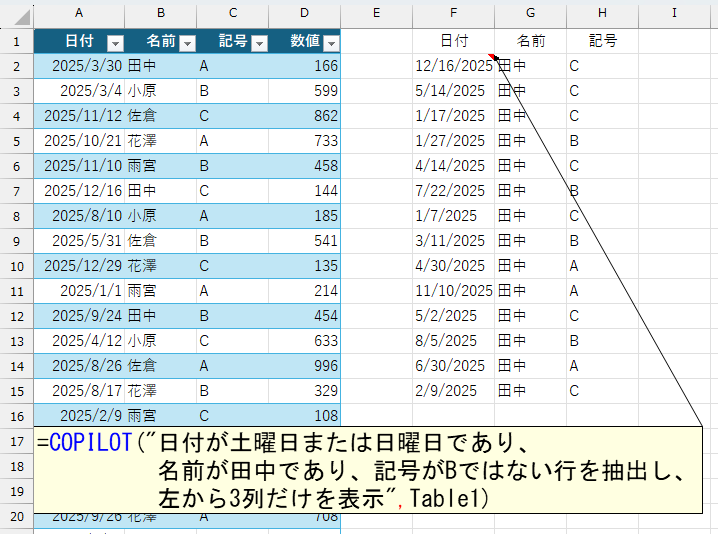Click cell with date 2025/11/12
Image resolution: width=718 pixels, height=534 pixels.
pos(79,116)
